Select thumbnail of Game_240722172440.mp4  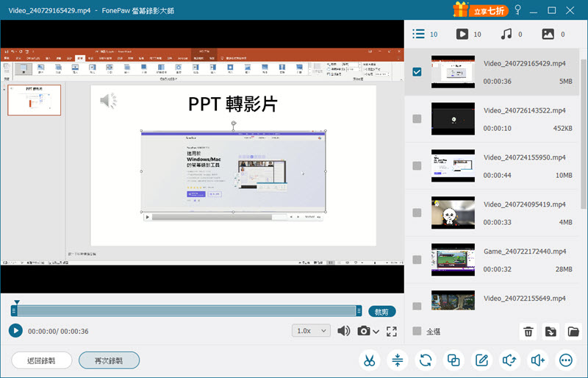tap(453, 260)
